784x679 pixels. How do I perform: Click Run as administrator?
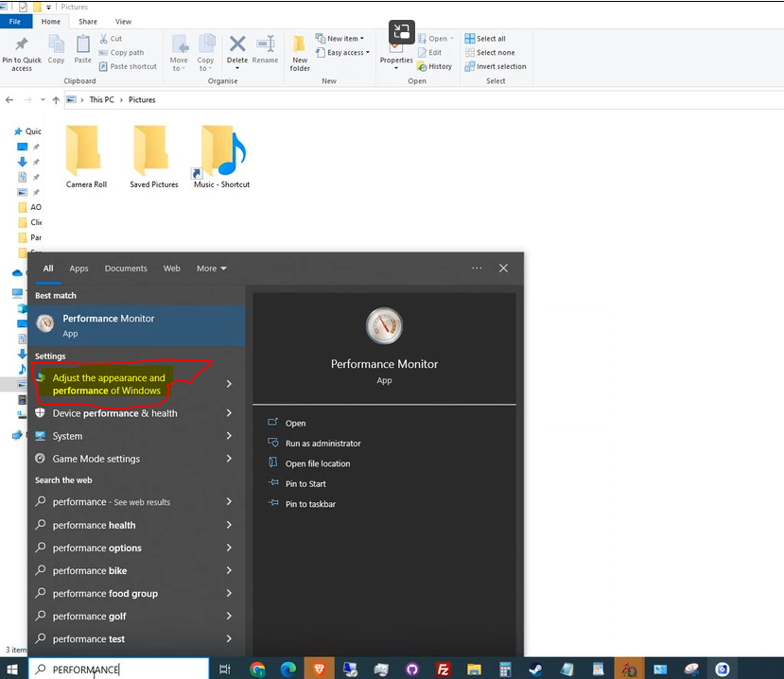322,444
